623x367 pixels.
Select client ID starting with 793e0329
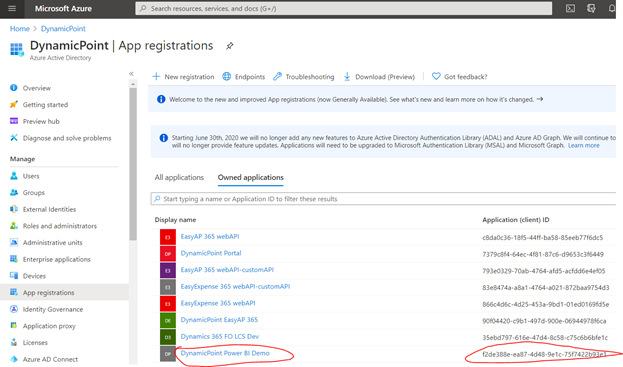click(544, 271)
